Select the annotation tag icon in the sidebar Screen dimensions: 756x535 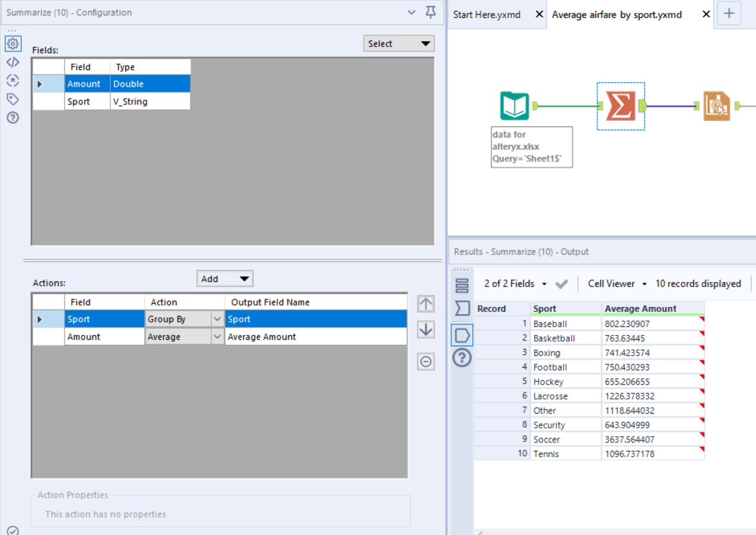13,99
